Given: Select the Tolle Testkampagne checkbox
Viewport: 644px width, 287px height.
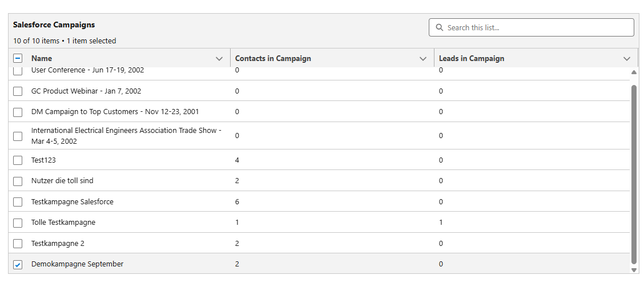Looking at the screenshot, I should 18,223.
